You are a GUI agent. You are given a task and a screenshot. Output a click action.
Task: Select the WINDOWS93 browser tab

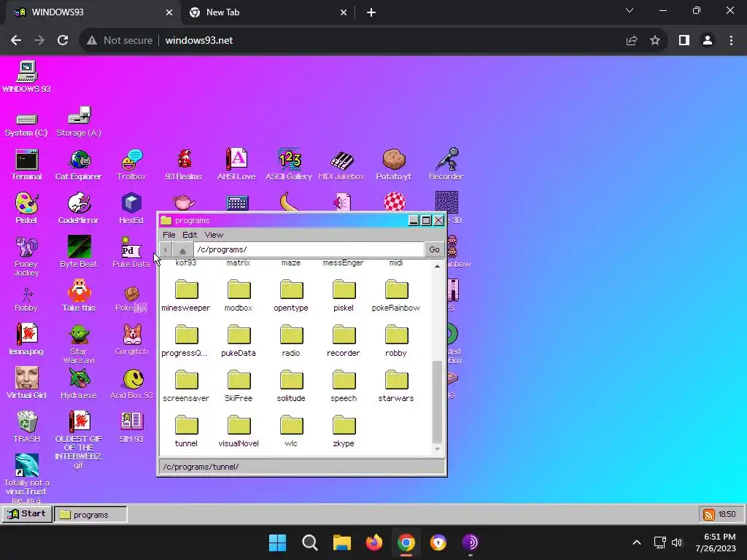coord(93,12)
